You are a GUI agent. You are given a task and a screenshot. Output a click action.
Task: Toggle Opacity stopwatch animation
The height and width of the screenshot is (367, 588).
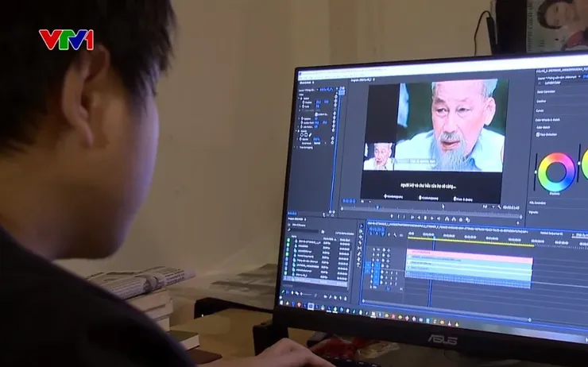300,139
